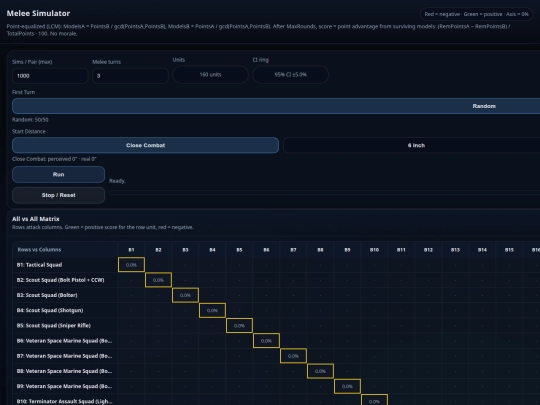Click the B10: Terminator Assault Squad row label
This screenshot has height=405, width=540.
click(64, 401)
